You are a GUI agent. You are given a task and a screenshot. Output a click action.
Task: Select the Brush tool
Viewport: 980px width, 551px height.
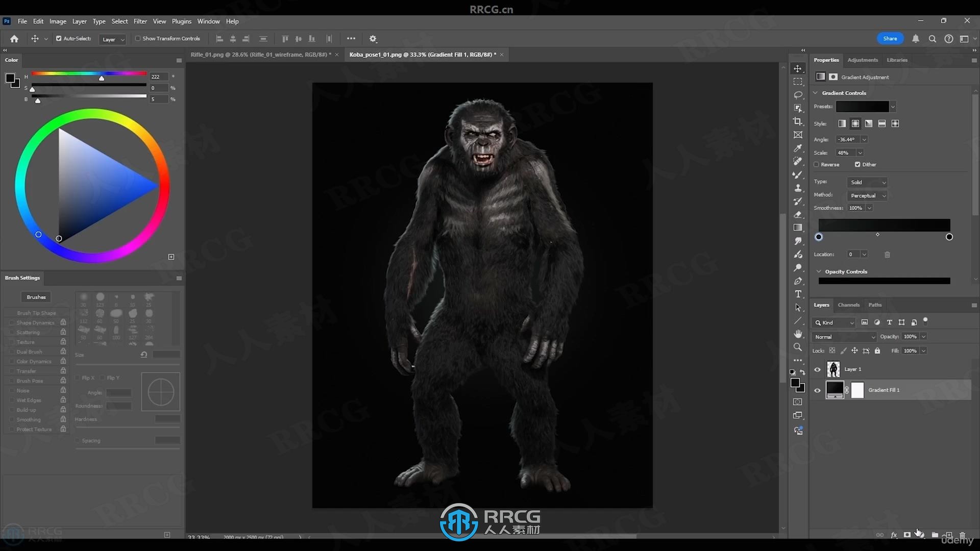point(798,174)
